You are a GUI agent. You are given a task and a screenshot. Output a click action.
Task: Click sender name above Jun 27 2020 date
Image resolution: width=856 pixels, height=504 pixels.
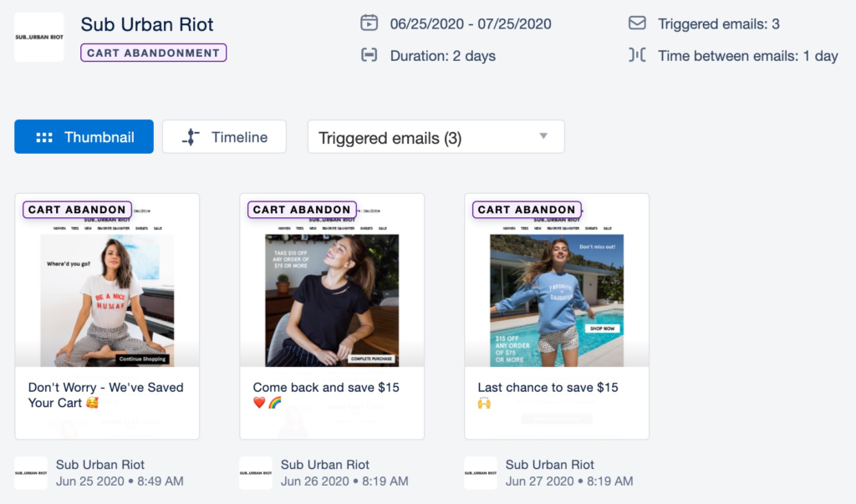click(550, 465)
